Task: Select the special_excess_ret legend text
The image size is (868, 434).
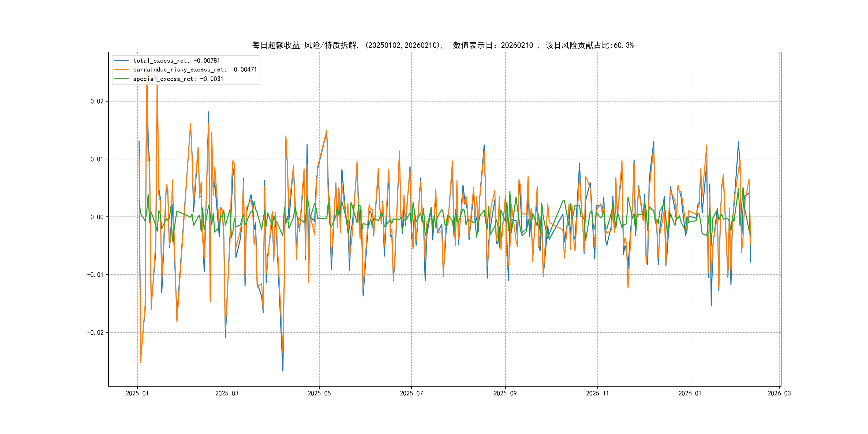Action: pos(178,79)
